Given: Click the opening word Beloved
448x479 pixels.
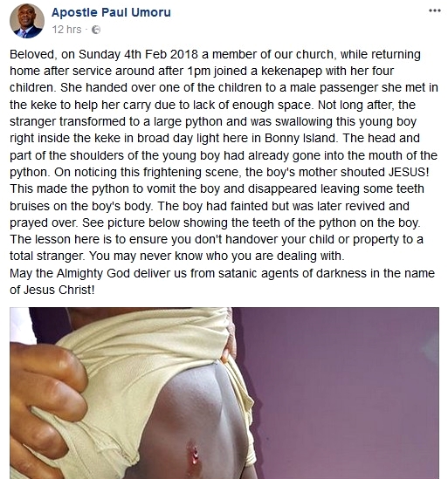Looking at the screenshot, I should pos(32,55).
